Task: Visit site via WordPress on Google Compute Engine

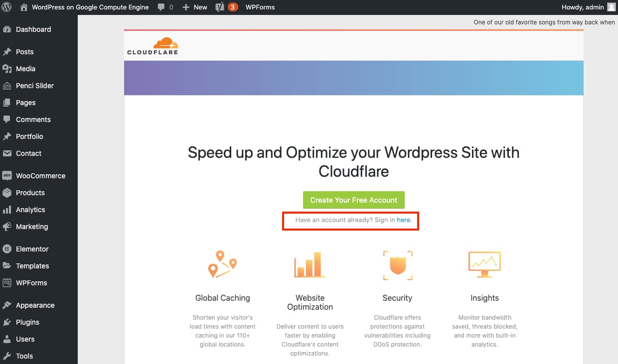Action: [84, 7]
